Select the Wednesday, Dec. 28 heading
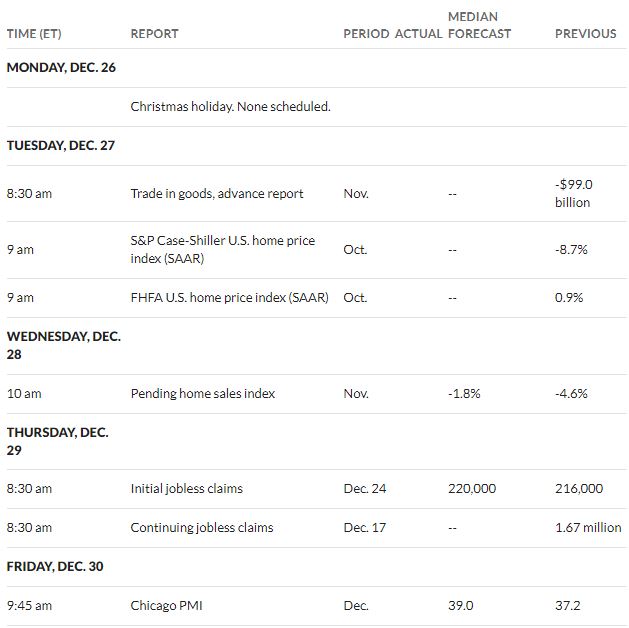This screenshot has width=629, height=628. point(64,345)
